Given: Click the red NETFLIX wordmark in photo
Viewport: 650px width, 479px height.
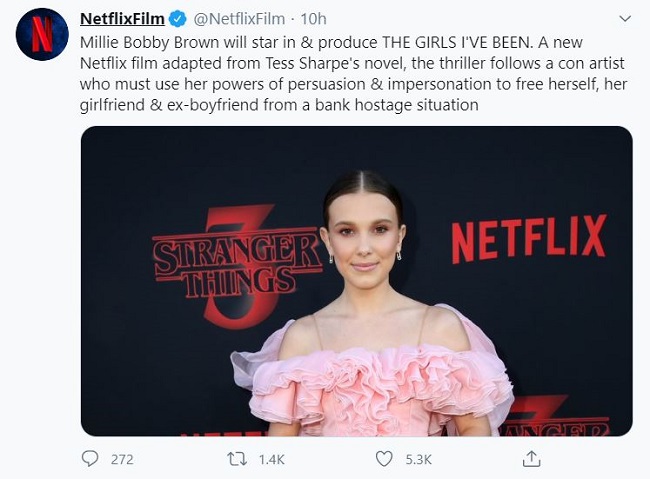Looking at the screenshot, I should (527, 240).
